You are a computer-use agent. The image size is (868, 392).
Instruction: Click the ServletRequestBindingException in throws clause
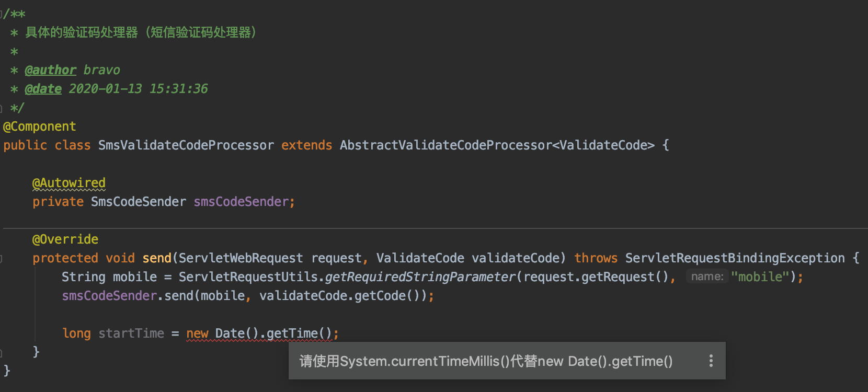[735, 258]
